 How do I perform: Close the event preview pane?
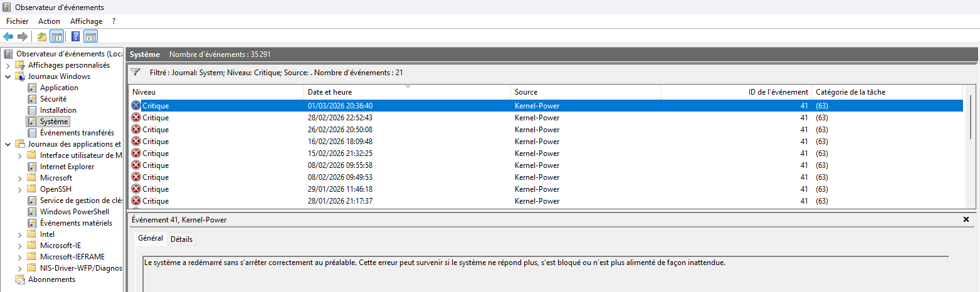(x=966, y=220)
